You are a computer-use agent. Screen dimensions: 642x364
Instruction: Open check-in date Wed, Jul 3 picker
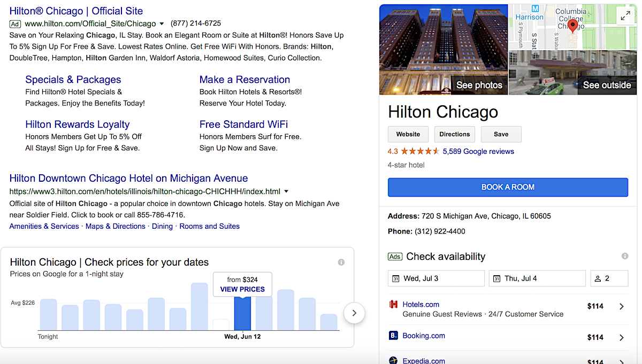click(436, 278)
